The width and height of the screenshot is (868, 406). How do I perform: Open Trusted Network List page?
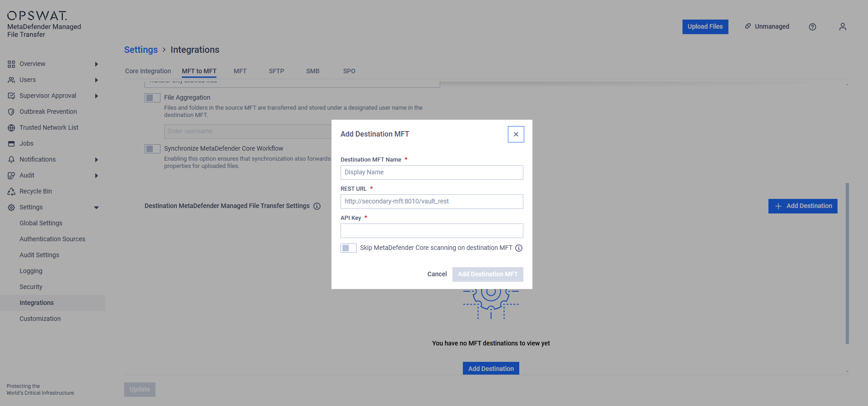pyautogui.click(x=49, y=127)
